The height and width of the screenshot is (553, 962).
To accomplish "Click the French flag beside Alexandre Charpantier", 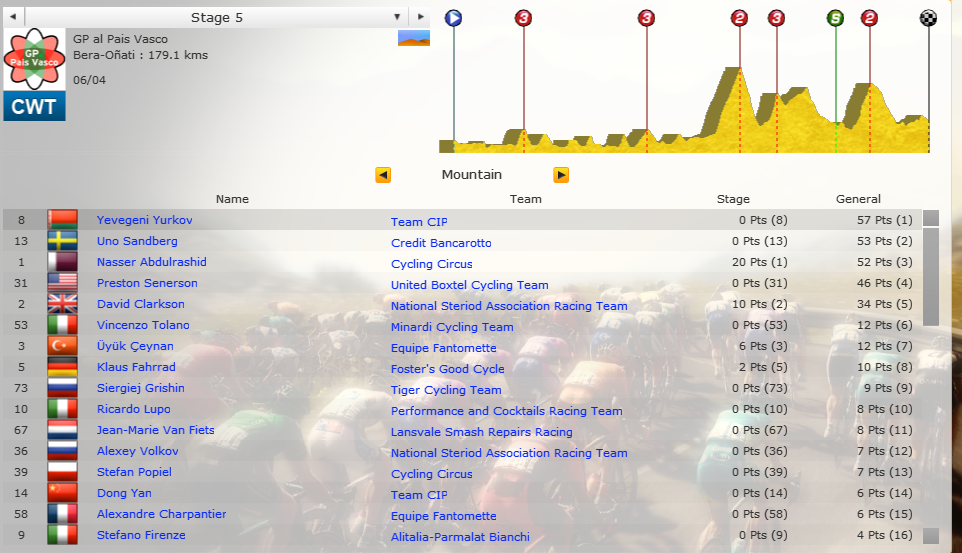I will pyautogui.click(x=63, y=514).
